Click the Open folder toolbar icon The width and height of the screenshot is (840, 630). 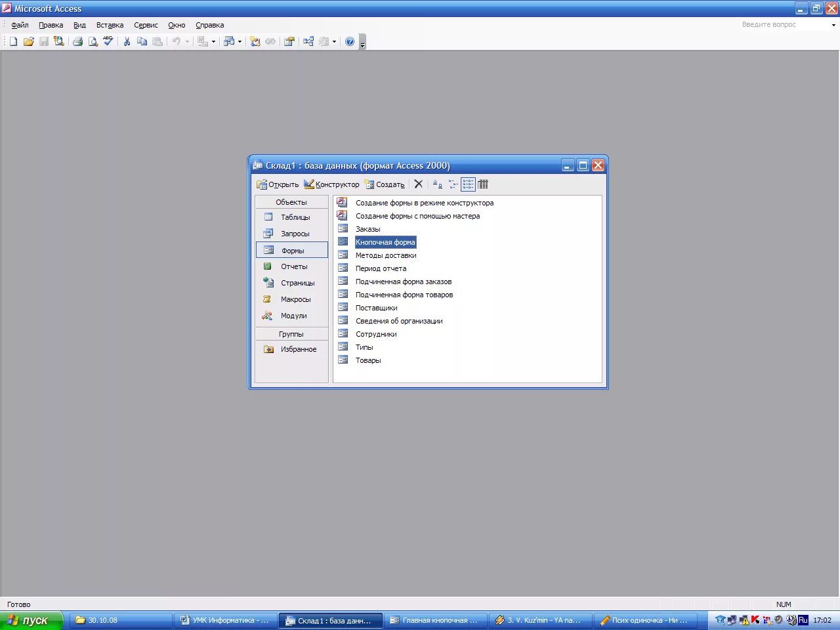point(28,41)
